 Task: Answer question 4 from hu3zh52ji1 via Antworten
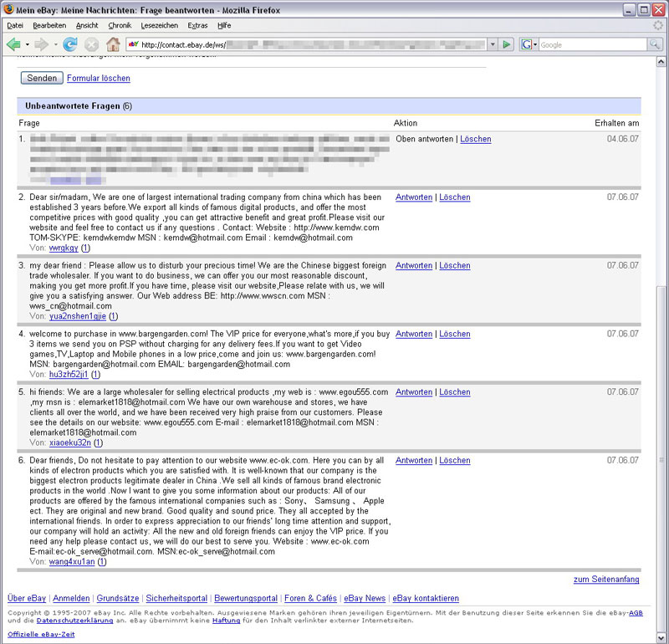point(414,334)
